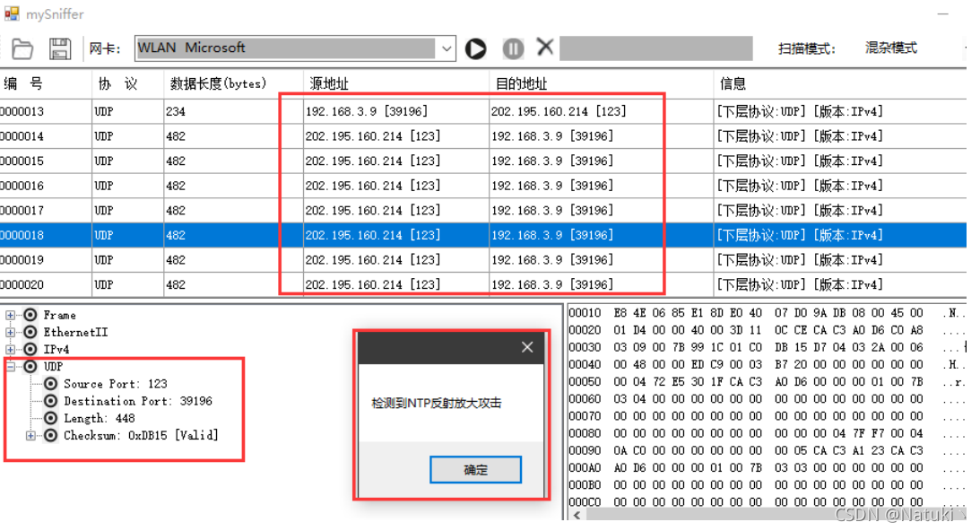
Task: Click the 目的地址 column header
Action: (x=601, y=83)
